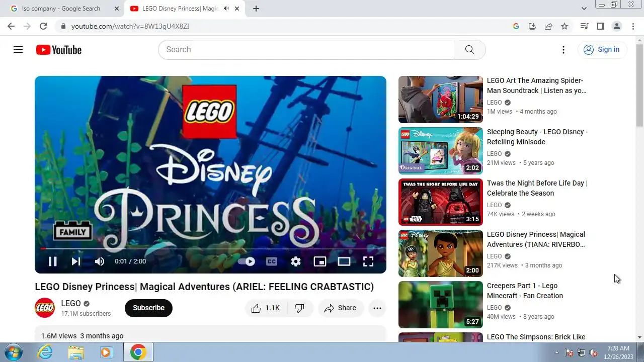This screenshot has height=362, width=644.
Task: Close the Iso company tab
Action: point(117,9)
